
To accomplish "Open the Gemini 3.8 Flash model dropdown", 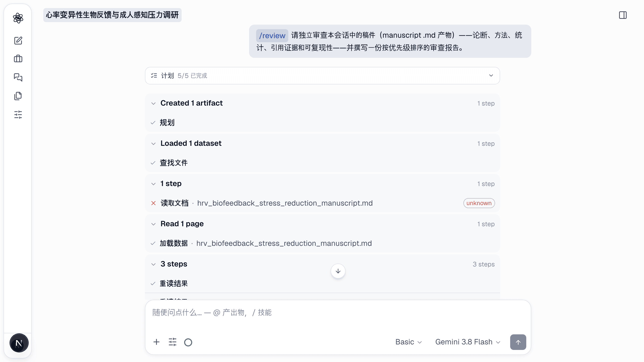I will point(468,342).
